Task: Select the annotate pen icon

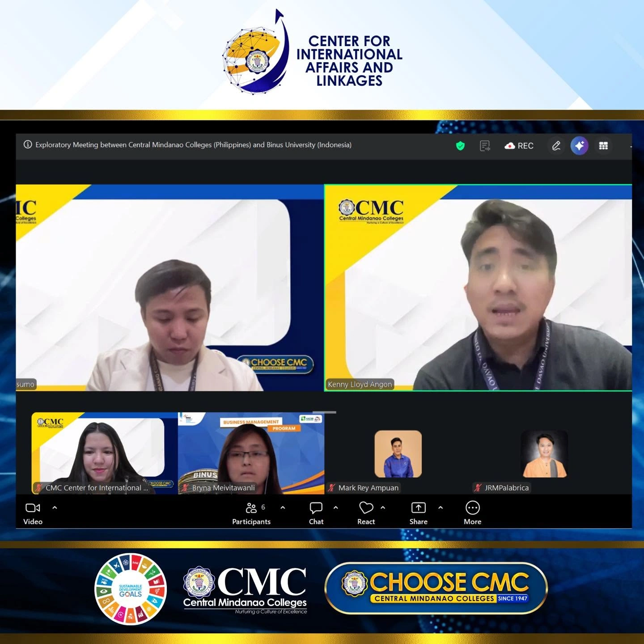Action: (556, 146)
